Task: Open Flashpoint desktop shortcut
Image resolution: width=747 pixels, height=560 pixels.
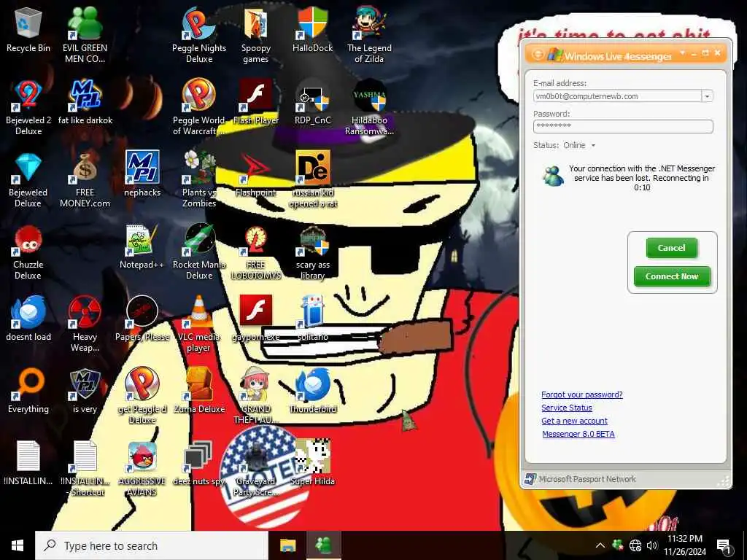Action: click(x=256, y=174)
